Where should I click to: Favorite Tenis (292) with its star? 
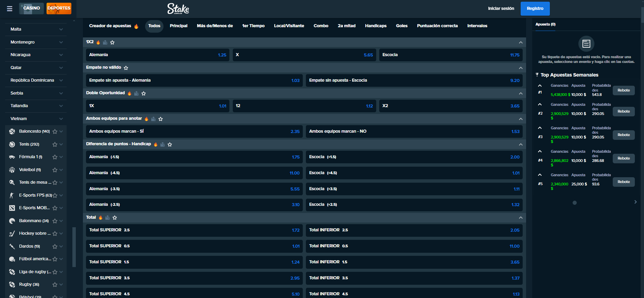[x=55, y=144]
